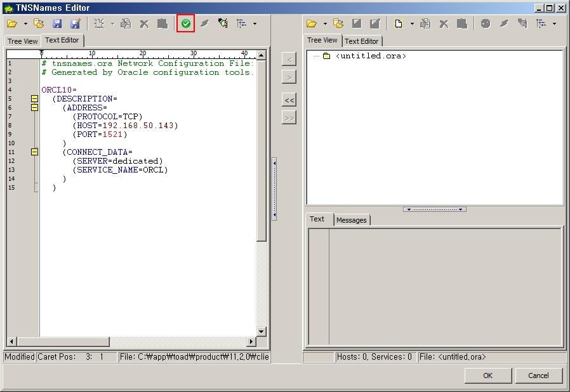This screenshot has height=392, width=570.
Task: Click the New file icon in right toolbar
Action: point(398,23)
